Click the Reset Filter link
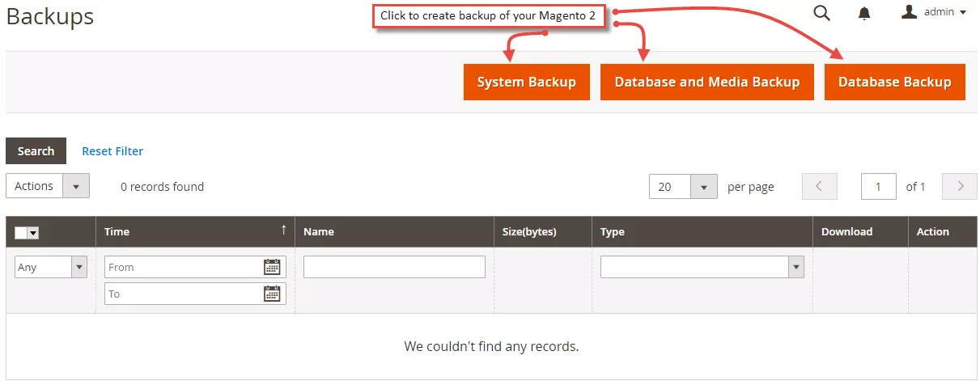Viewport: 980px width, 385px height. [x=112, y=151]
